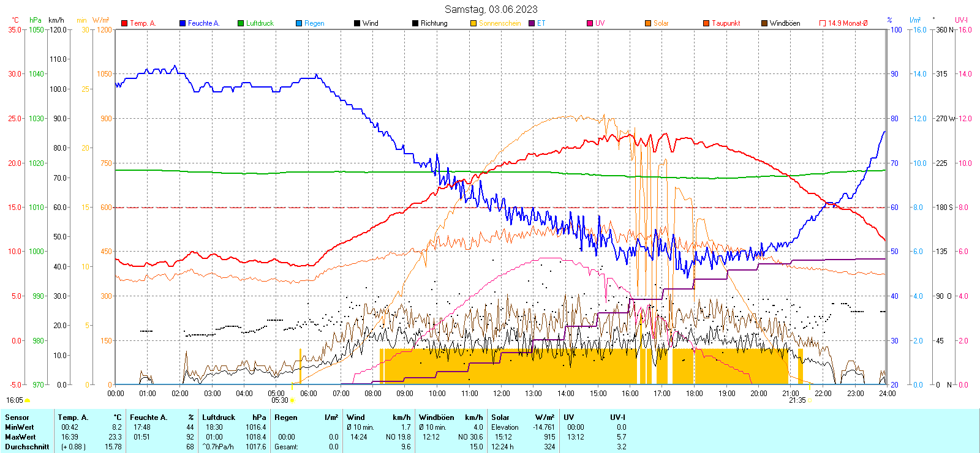The height and width of the screenshot is (453, 980).
Task: Click the light blue Regen legend square
Action: [299, 23]
